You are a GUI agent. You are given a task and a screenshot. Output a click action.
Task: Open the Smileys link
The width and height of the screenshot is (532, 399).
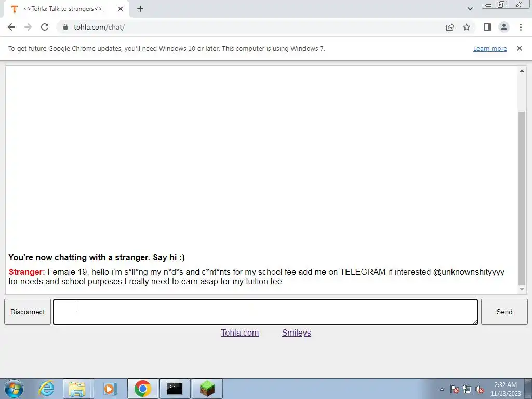point(297,333)
